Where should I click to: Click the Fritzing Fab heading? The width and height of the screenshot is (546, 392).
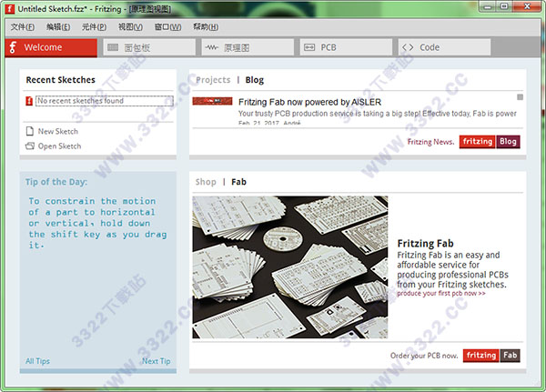click(x=425, y=244)
